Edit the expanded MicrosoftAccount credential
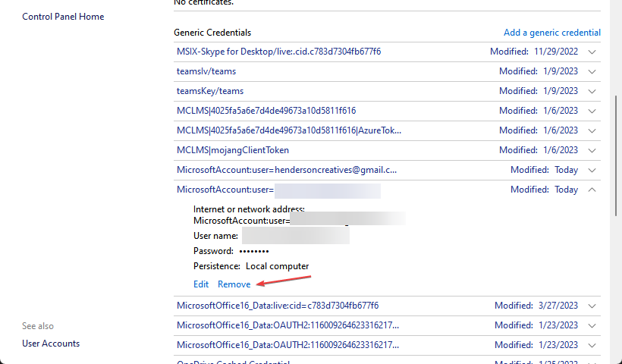This screenshot has width=622, height=364. [x=201, y=284]
